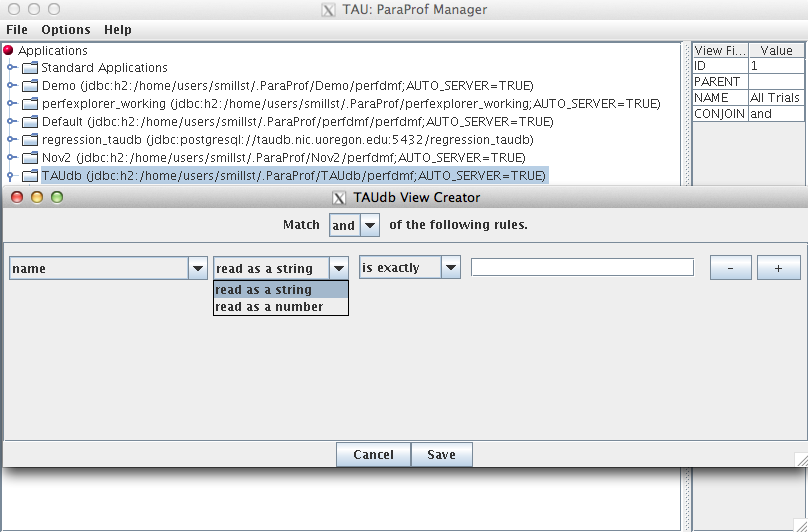This screenshot has height=532, width=808.
Task: Cancel the view creator dialog
Action: (x=373, y=455)
